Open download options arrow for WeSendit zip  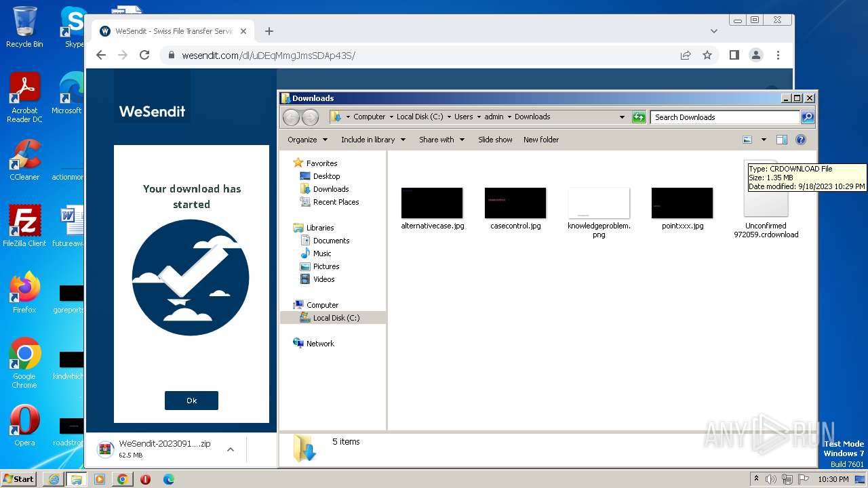(231, 449)
